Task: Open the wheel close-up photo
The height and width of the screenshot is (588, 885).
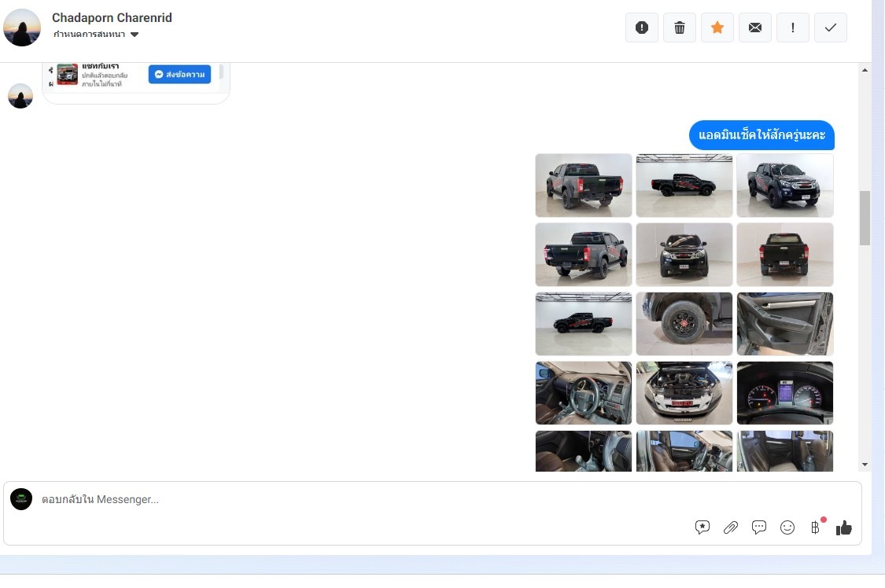Action: click(x=684, y=324)
